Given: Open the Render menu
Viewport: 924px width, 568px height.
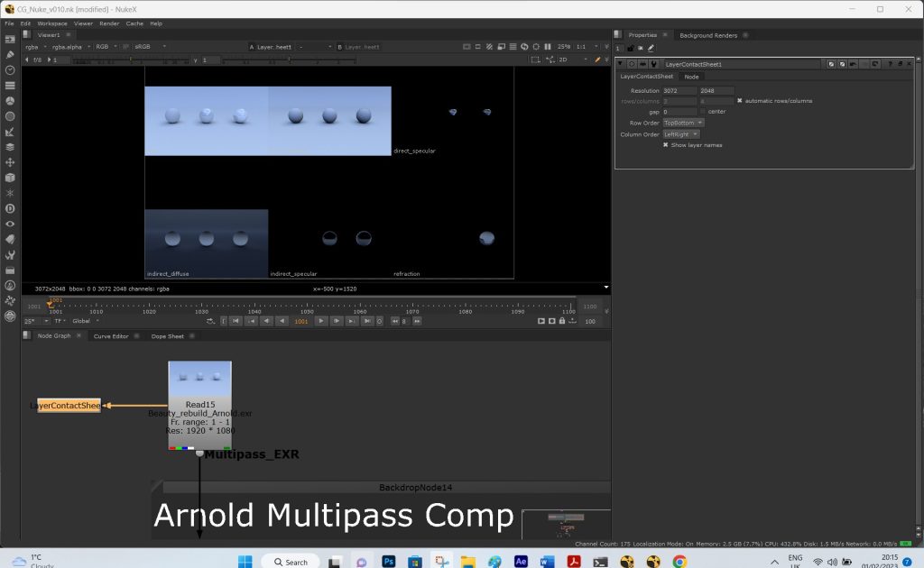Looking at the screenshot, I should point(109,23).
